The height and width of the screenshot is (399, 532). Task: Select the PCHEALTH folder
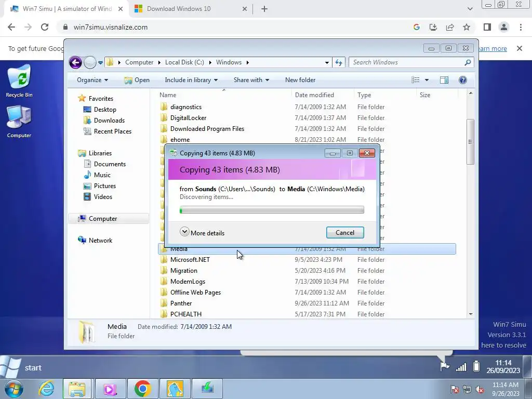(x=186, y=314)
